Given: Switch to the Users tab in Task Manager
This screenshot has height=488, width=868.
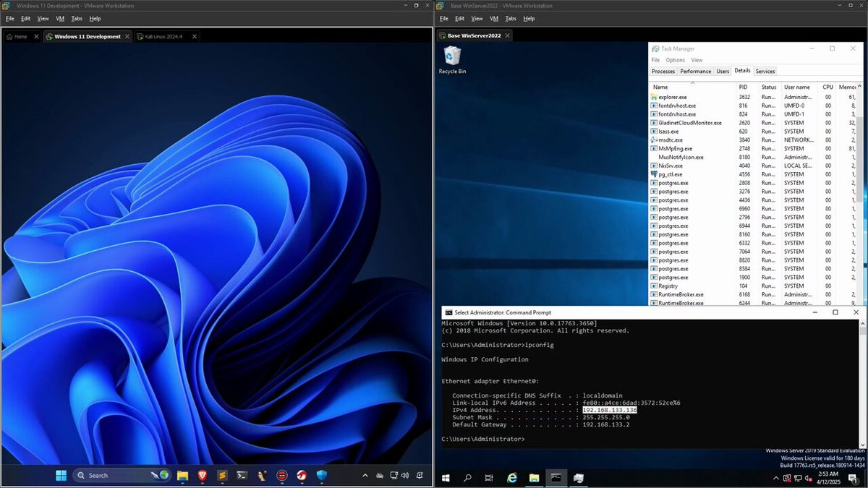Looking at the screenshot, I should 723,71.
